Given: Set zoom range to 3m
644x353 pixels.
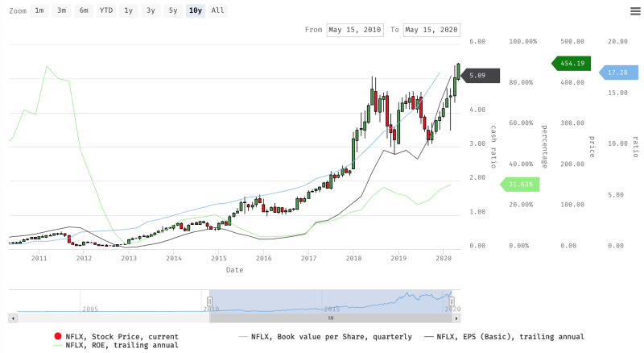Looking at the screenshot, I should coord(62,10).
